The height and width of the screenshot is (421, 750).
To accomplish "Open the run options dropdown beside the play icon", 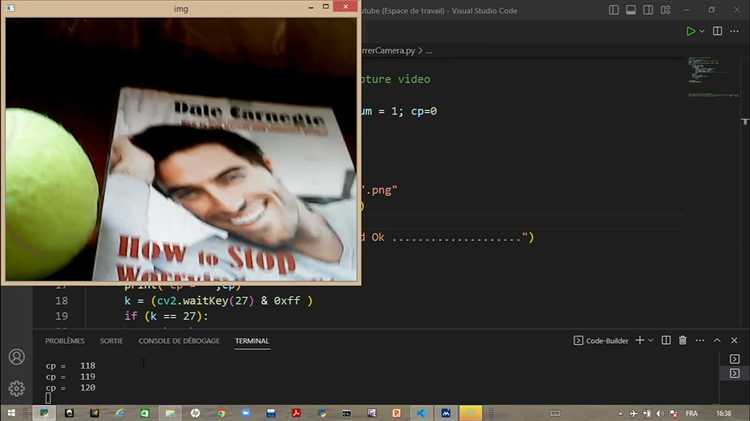I will [702, 31].
